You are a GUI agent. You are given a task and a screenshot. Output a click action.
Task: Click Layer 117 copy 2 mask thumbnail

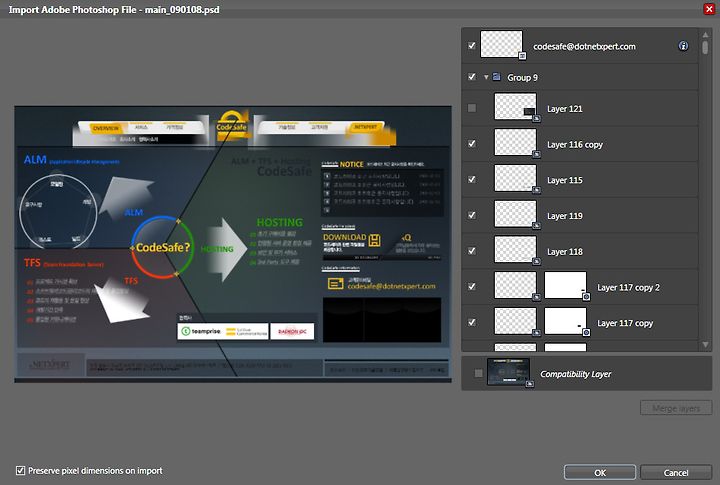[565, 285]
